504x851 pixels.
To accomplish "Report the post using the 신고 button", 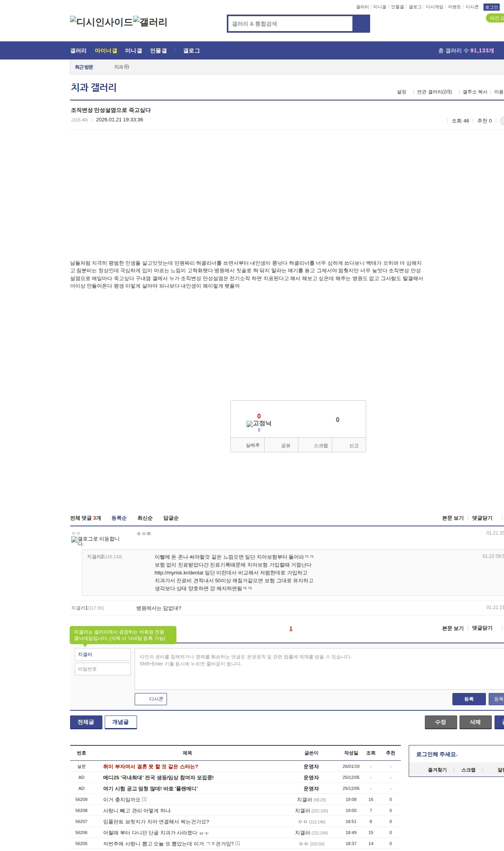I will point(354,446).
